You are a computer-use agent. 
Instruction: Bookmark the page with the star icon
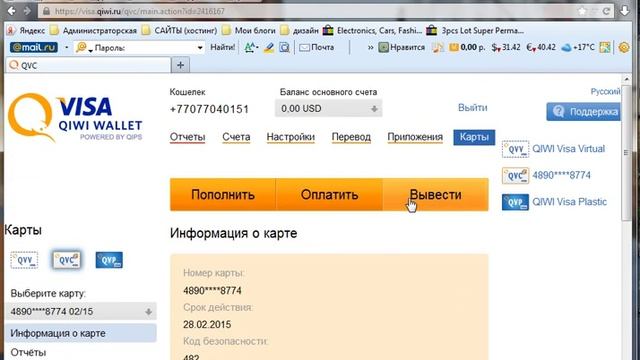point(582,11)
